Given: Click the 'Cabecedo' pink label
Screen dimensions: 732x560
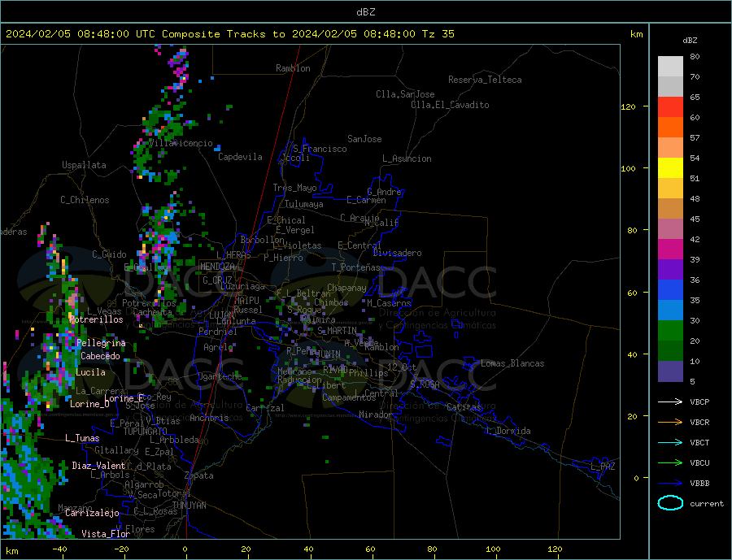Looking at the screenshot, I should tap(100, 356).
